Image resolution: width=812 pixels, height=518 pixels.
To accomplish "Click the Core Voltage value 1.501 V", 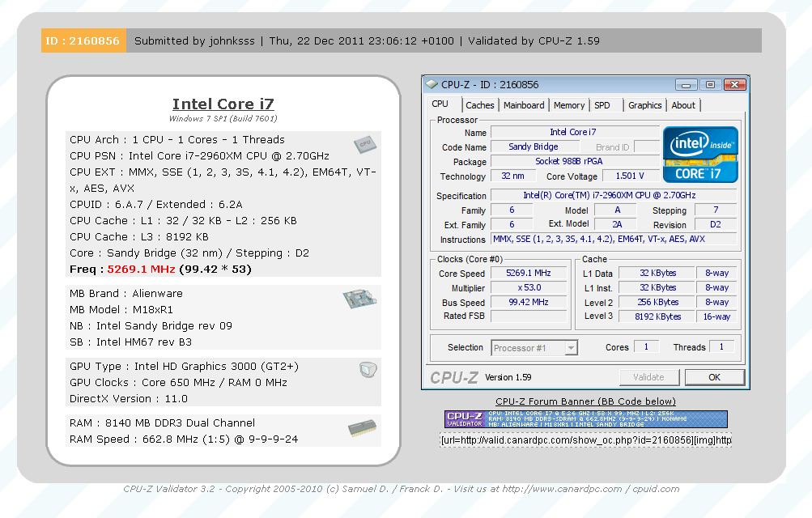I will coord(630,176).
